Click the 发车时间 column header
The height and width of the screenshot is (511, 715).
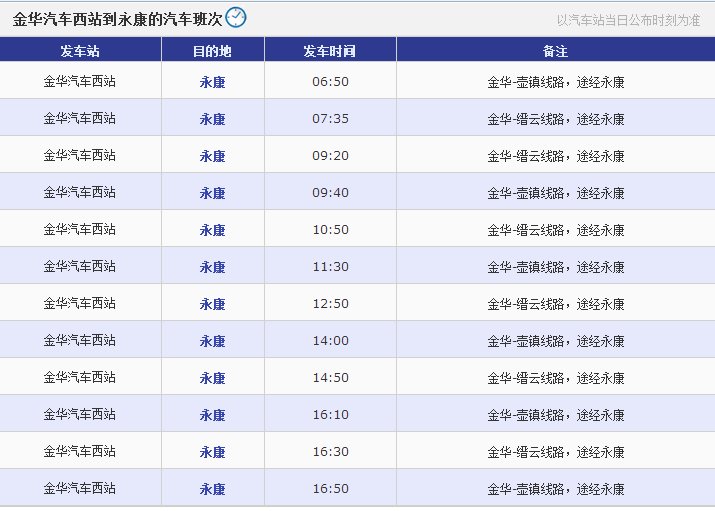329,51
